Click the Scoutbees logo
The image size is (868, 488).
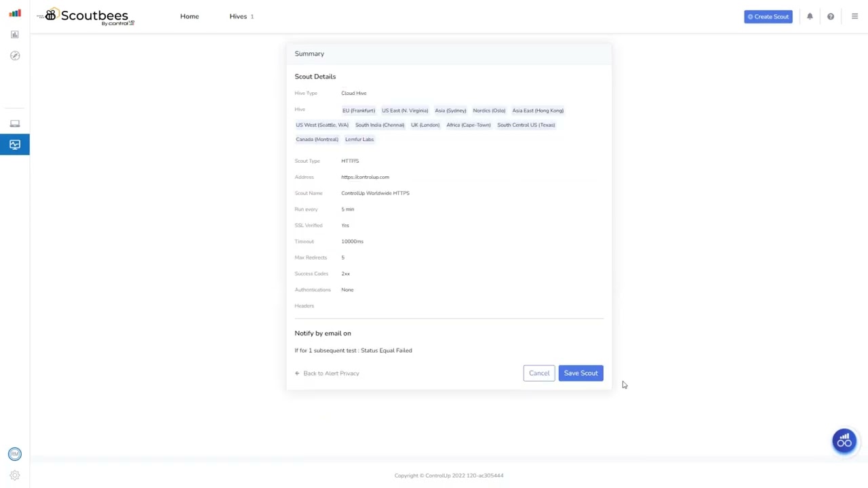tap(86, 17)
